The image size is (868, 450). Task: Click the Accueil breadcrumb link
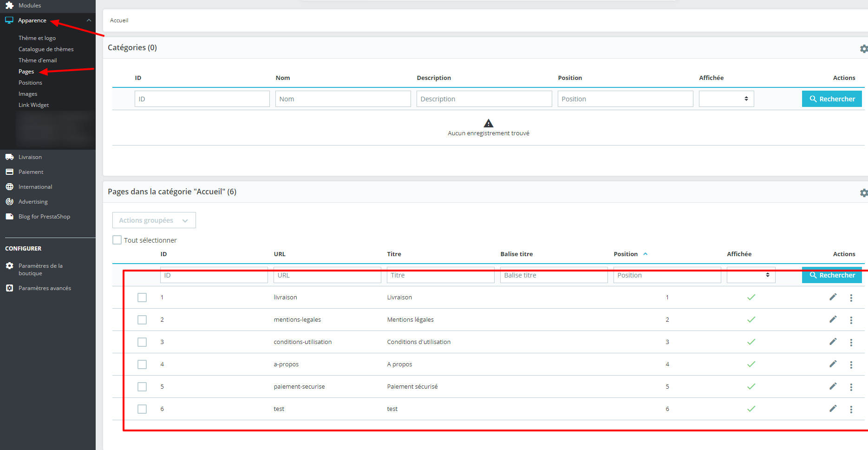pos(119,20)
